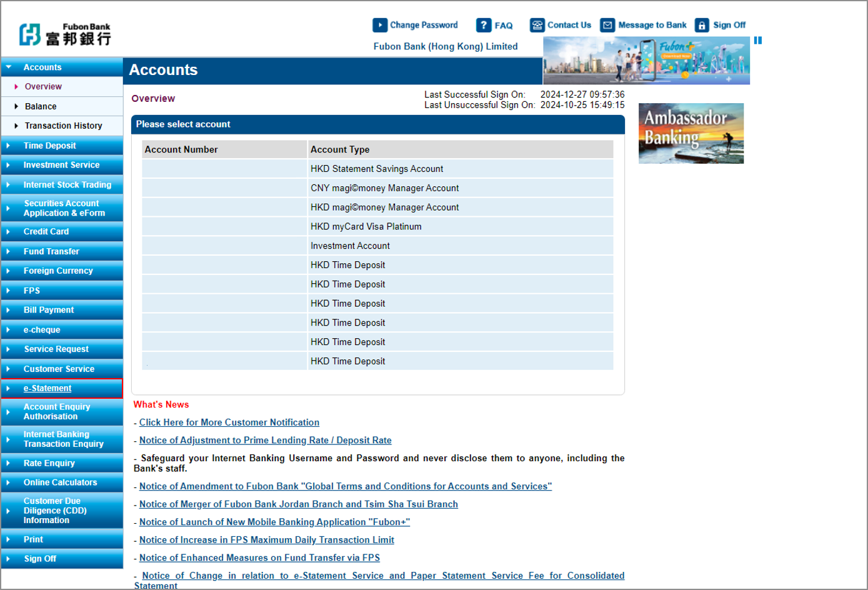Open the Message to Bank link
This screenshot has height=590, width=868.
click(x=652, y=25)
